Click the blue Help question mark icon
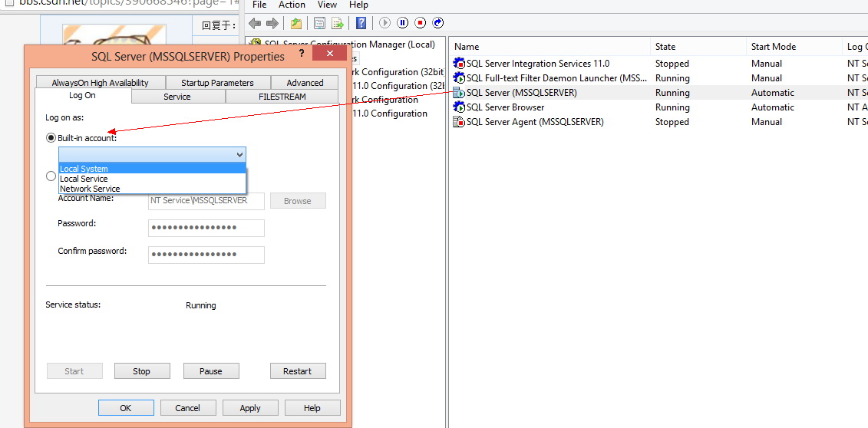This screenshot has height=428, width=868. click(361, 23)
